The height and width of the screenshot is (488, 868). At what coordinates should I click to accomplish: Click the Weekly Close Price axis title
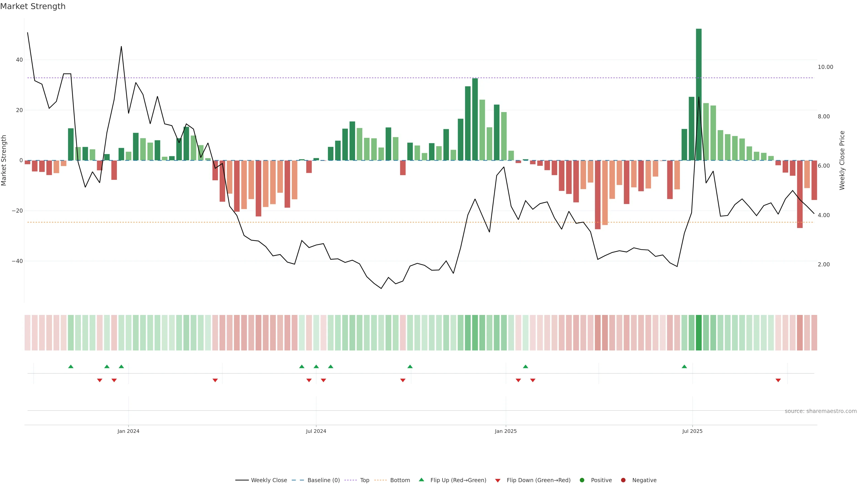coord(842,160)
